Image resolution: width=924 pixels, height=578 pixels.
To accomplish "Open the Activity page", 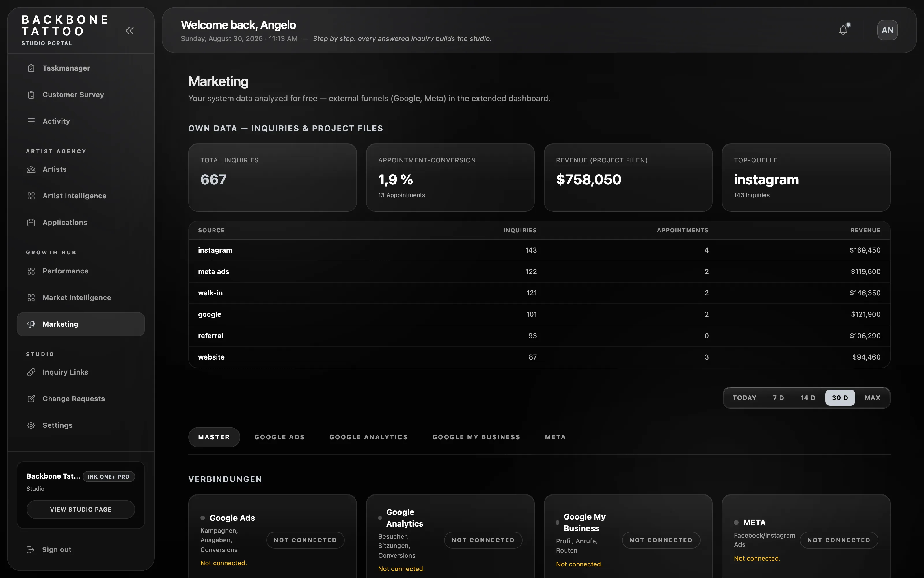I will click(x=81, y=121).
